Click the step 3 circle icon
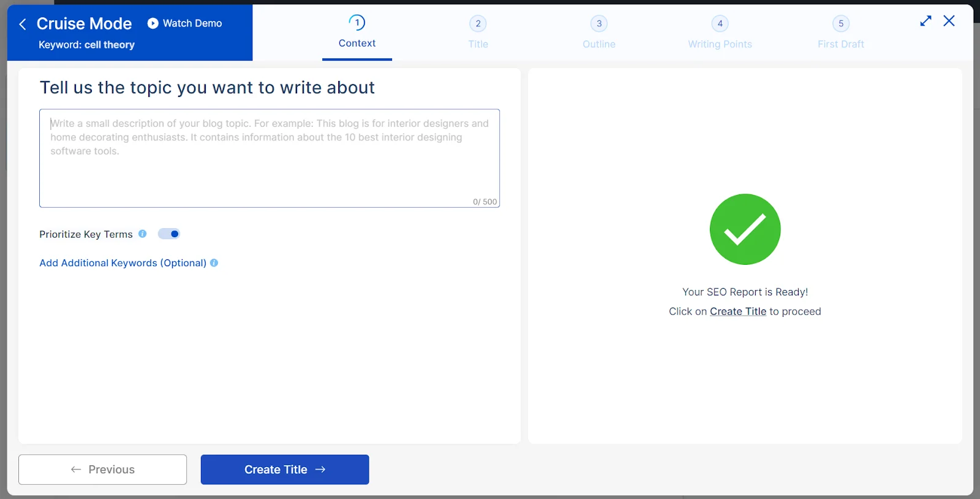The image size is (980, 499). [598, 24]
